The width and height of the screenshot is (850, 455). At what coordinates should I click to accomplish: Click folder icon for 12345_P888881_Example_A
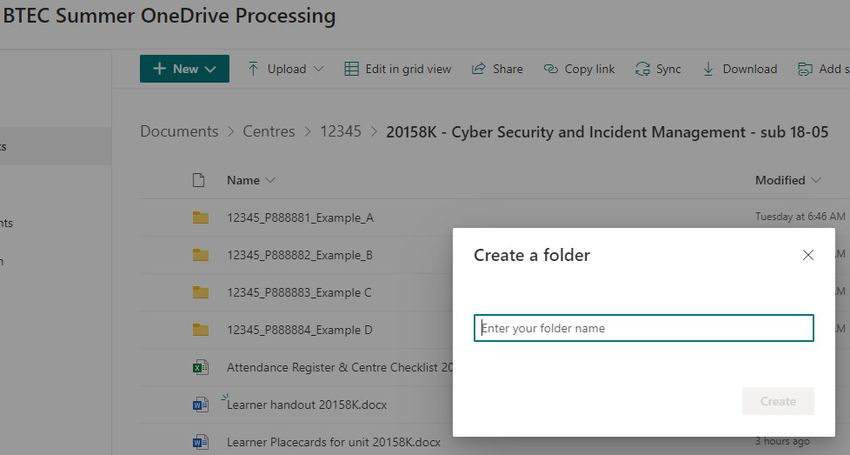pos(201,217)
